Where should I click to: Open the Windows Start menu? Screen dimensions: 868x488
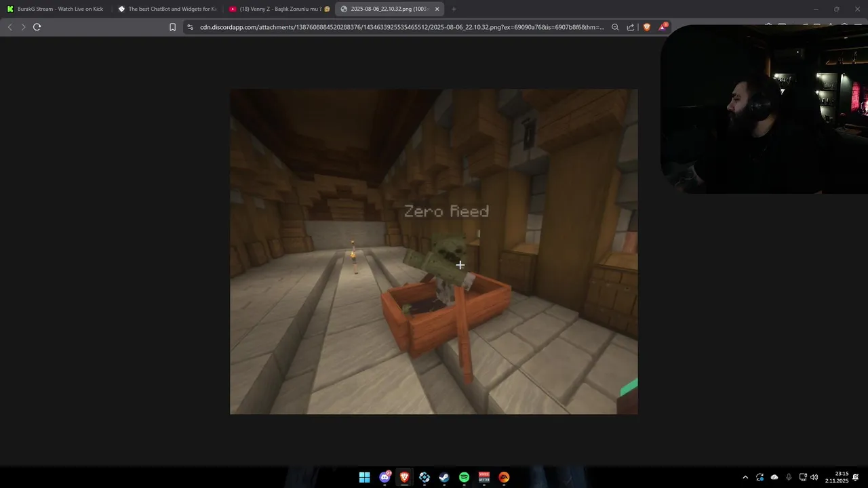click(364, 477)
